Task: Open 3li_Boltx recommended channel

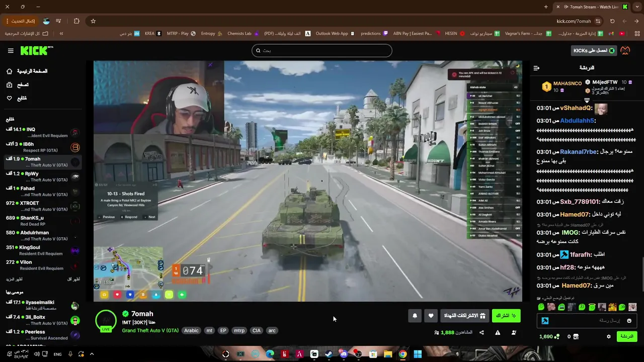Action: pyautogui.click(x=43, y=320)
